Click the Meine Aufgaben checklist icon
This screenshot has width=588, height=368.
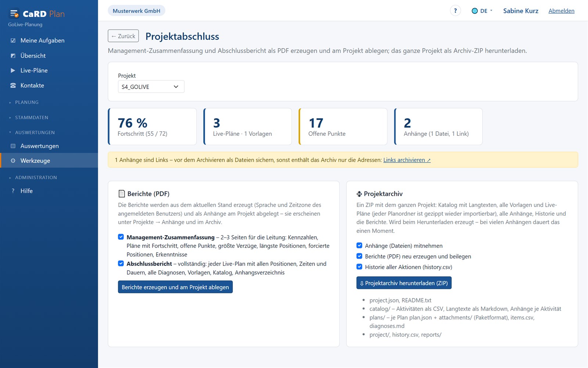click(13, 40)
